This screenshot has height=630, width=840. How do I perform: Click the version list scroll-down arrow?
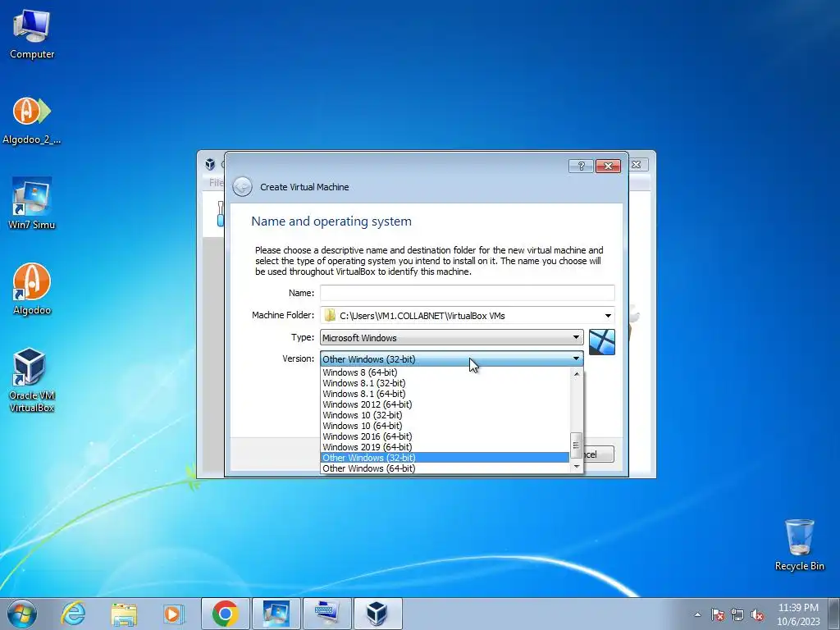point(577,467)
